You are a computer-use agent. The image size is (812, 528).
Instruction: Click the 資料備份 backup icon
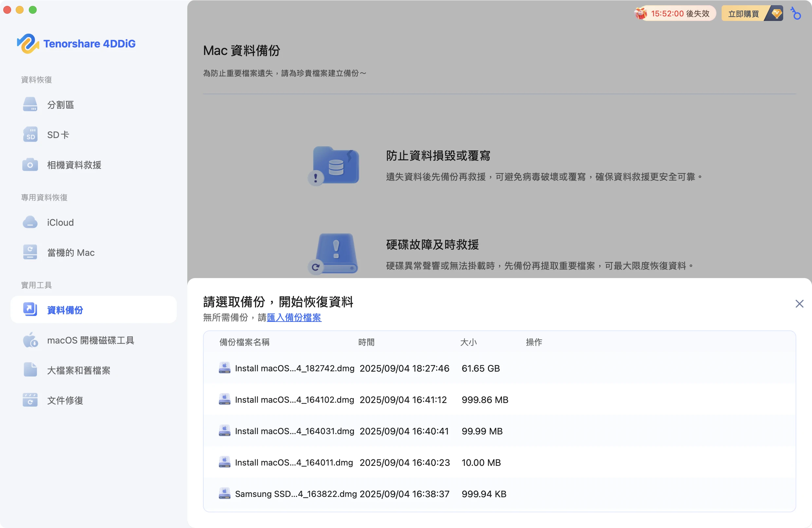[30, 309]
